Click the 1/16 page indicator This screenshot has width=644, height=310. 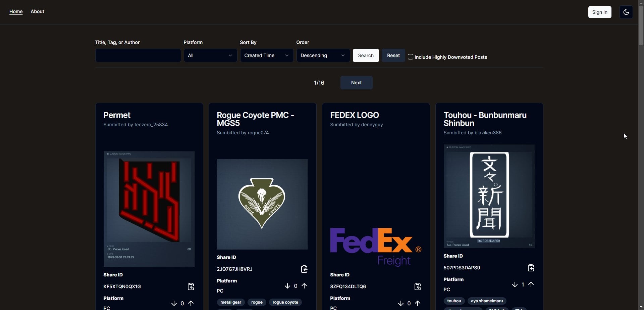pos(319,83)
